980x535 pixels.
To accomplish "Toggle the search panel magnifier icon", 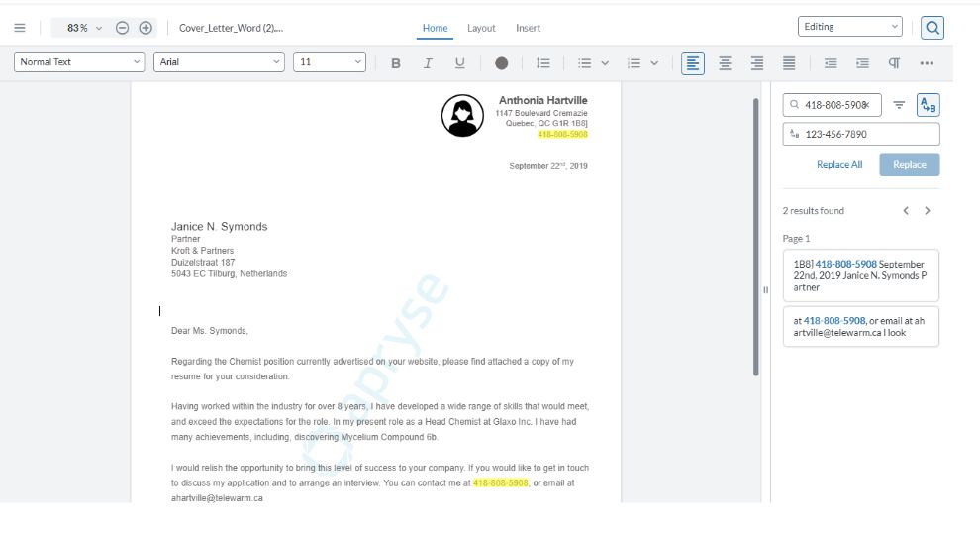I will coord(931,28).
